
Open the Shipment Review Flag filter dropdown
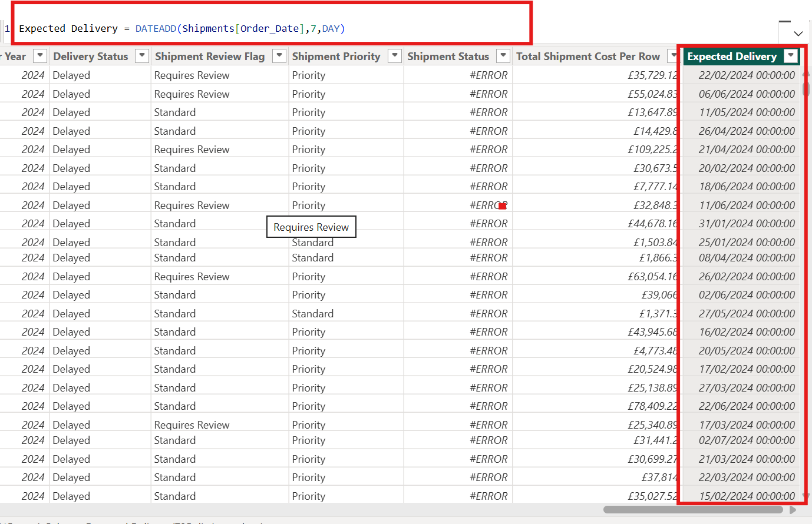279,56
